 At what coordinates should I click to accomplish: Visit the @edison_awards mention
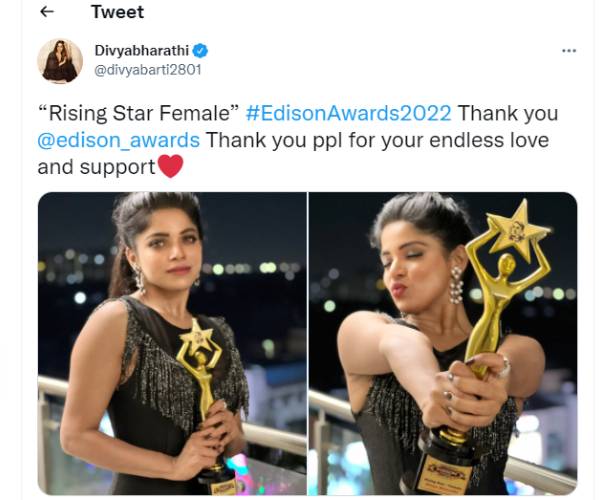pyautogui.click(x=119, y=139)
